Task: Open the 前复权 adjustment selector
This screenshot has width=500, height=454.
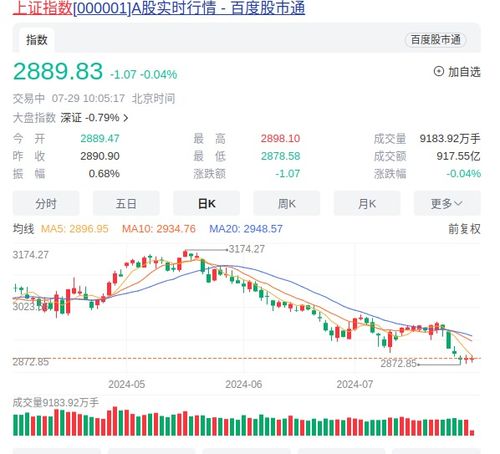Action: (x=464, y=229)
